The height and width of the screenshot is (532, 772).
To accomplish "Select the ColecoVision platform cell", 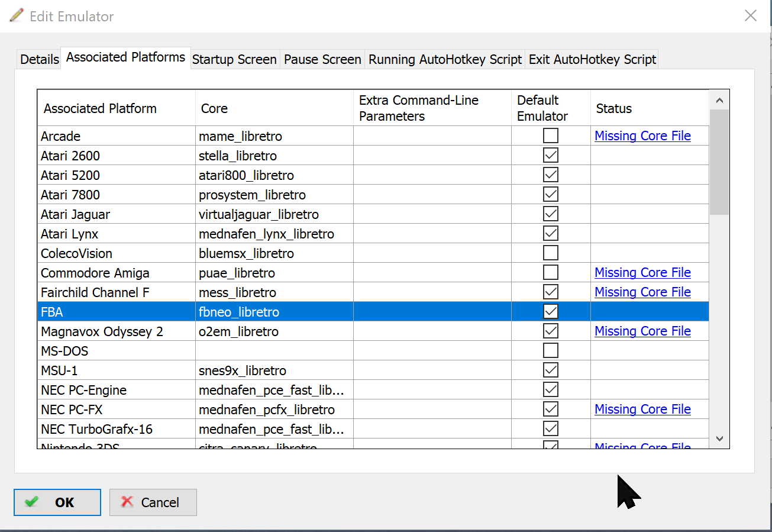I will pyautogui.click(x=117, y=253).
